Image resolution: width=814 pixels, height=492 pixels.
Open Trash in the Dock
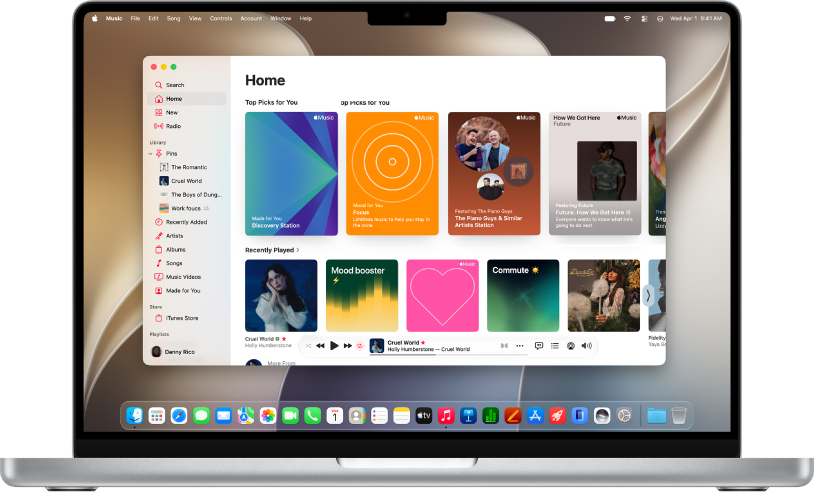click(679, 415)
